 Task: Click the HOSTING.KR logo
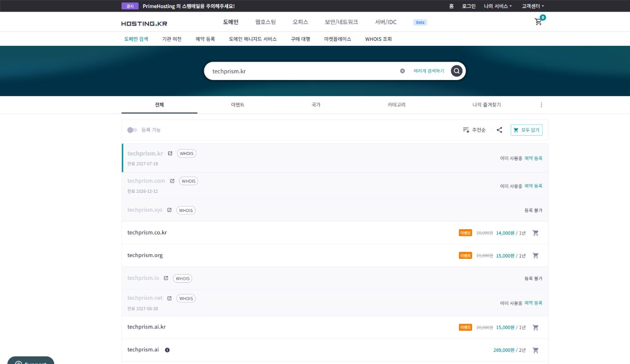point(144,23)
